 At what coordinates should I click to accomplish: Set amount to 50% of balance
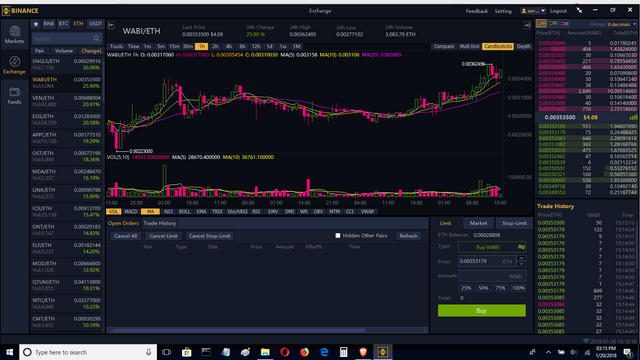tap(483, 288)
